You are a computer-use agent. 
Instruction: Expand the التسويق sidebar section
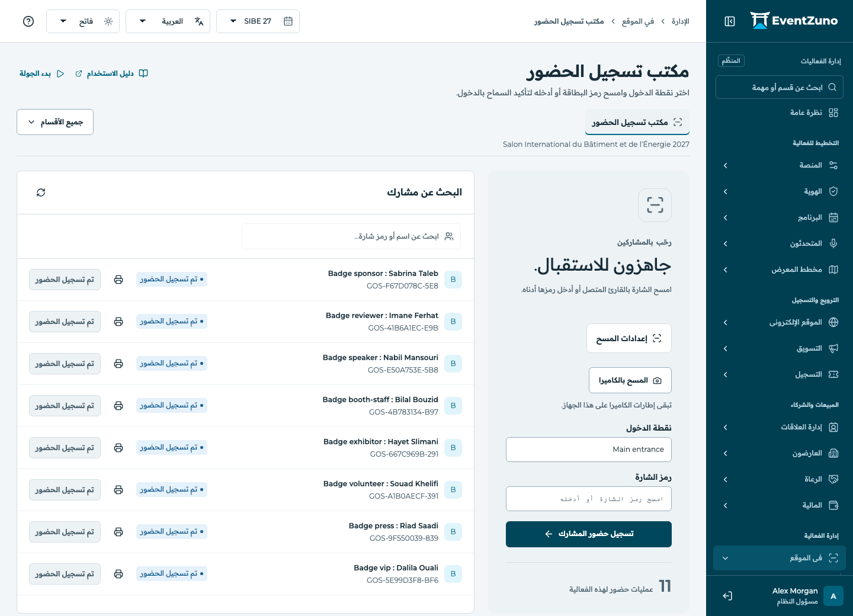[780, 348]
